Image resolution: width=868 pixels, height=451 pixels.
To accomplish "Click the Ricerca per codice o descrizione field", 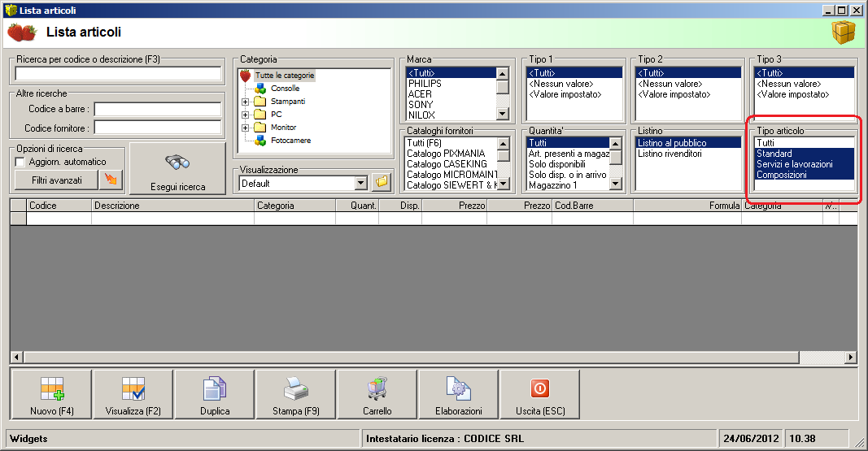I will (118, 73).
